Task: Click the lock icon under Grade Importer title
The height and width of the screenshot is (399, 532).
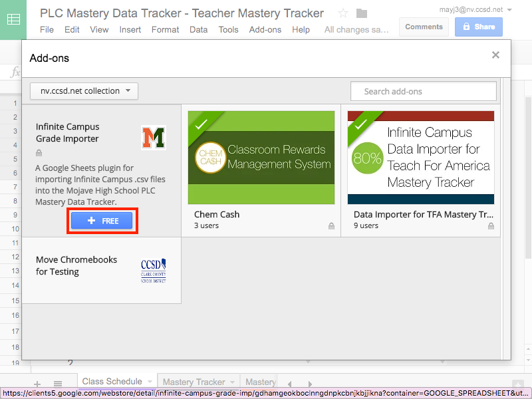Action: 39,153
